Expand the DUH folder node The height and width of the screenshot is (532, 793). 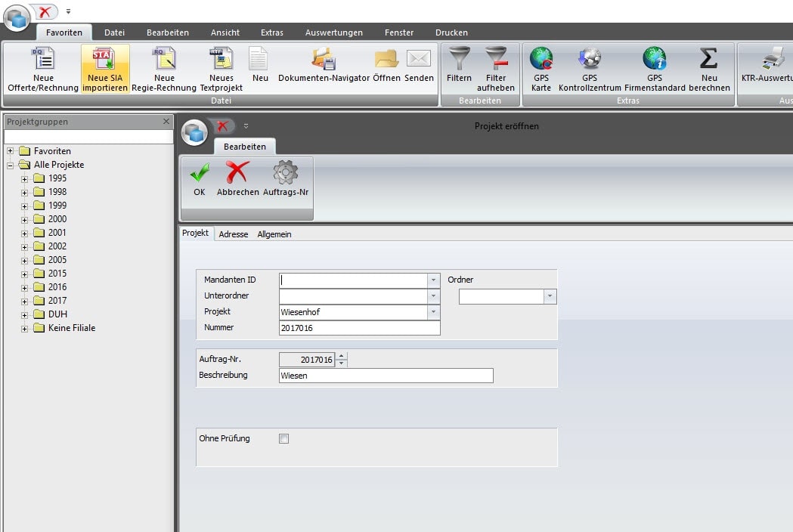point(24,315)
